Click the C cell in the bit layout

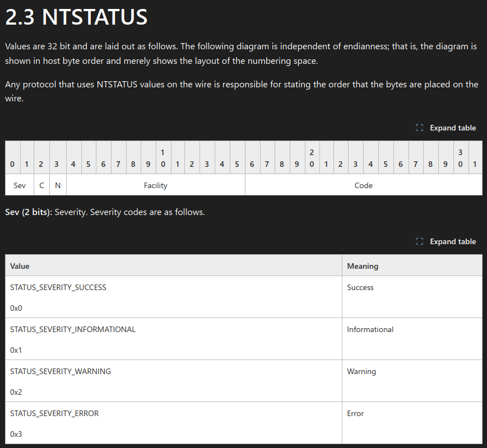click(41, 185)
